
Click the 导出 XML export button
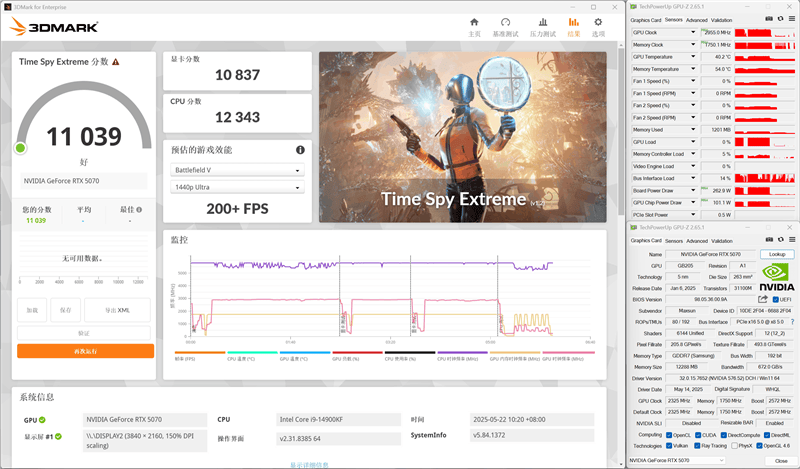117,310
